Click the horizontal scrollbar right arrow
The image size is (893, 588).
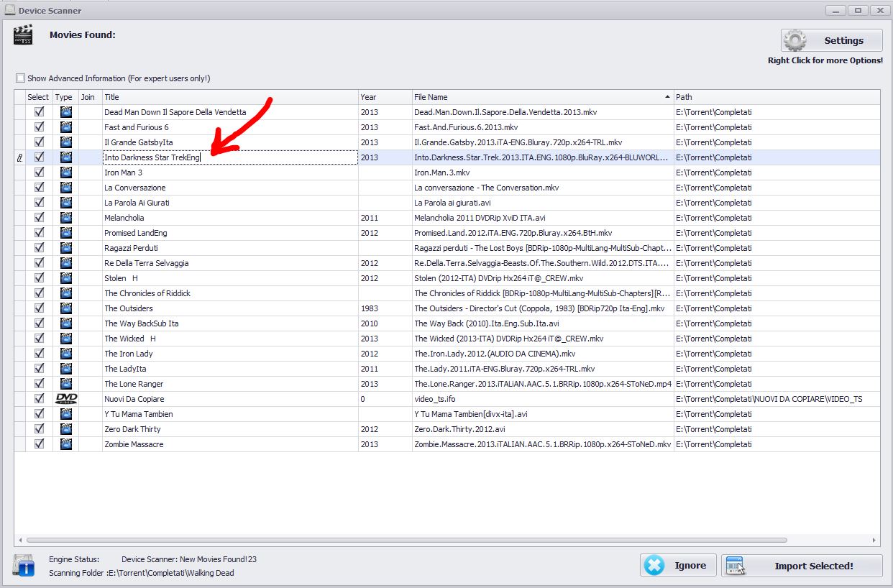pos(874,540)
